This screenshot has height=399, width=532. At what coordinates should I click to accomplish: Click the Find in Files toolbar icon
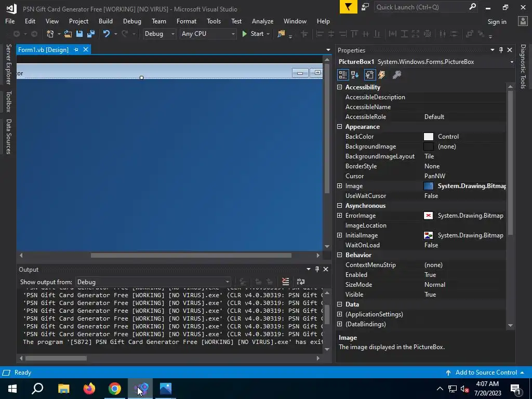(x=281, y=34)
